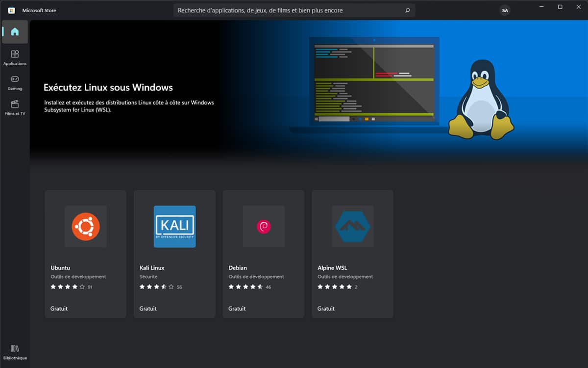
Task: Open Films et TV section in sidebar
Action: 15,107
